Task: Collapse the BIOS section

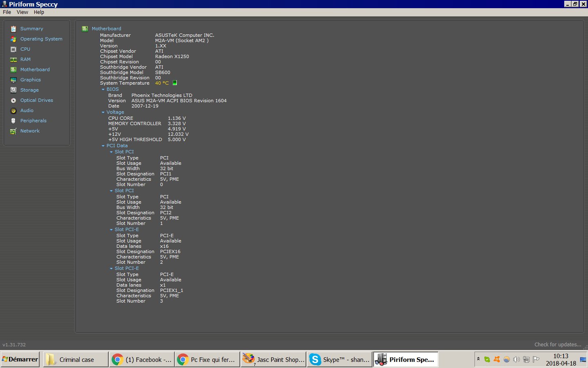Action: (103, 89)
